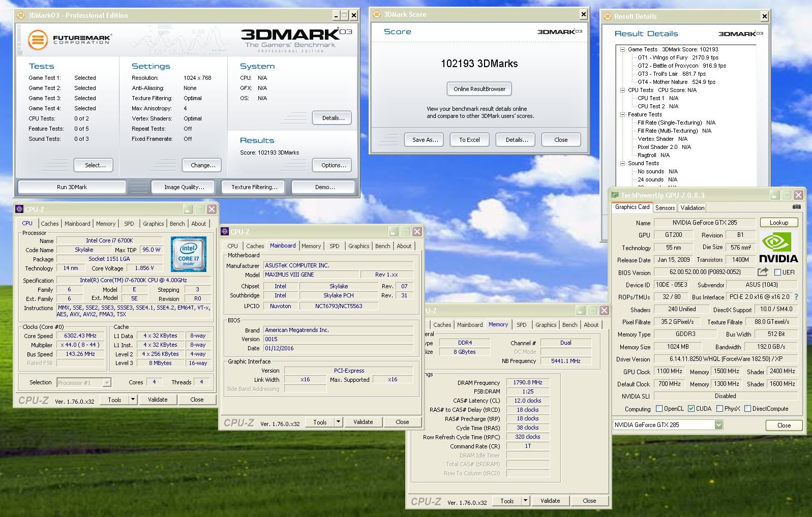
Task: Click To Excel button in 3DMark Score
Action: click(469, 140)
